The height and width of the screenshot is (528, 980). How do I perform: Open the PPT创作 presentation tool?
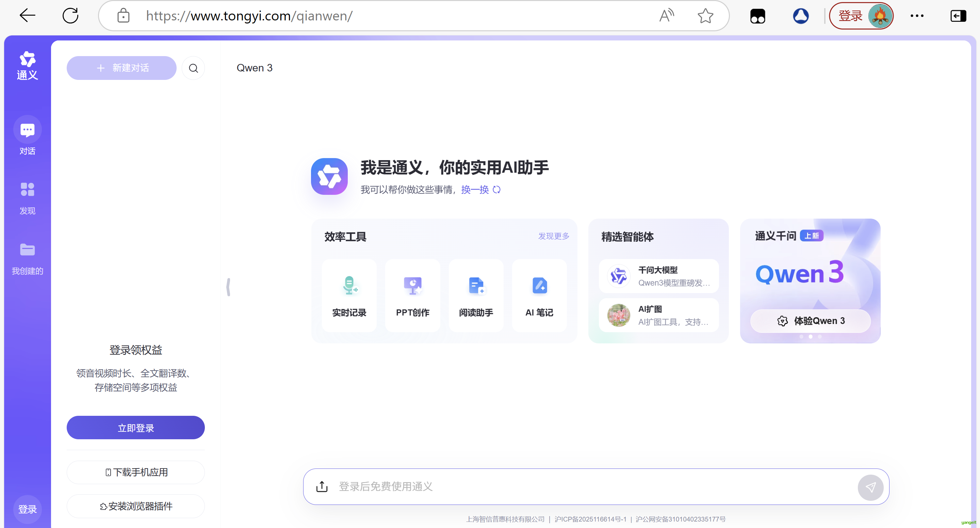coord(412,295)
